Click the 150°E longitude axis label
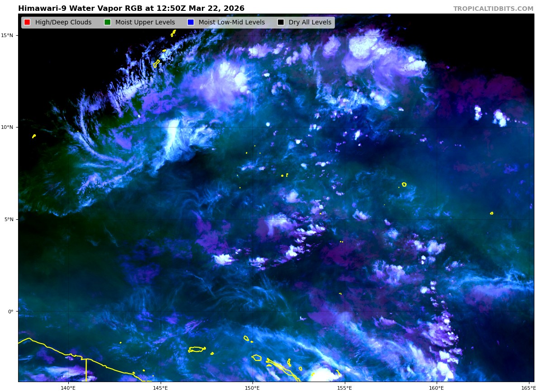Screen dimensions: 543x392 pos(252,387)
